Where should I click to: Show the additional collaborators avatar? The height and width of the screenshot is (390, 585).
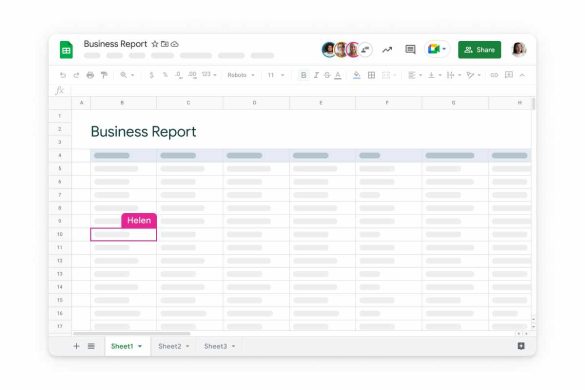coord(365,50)
